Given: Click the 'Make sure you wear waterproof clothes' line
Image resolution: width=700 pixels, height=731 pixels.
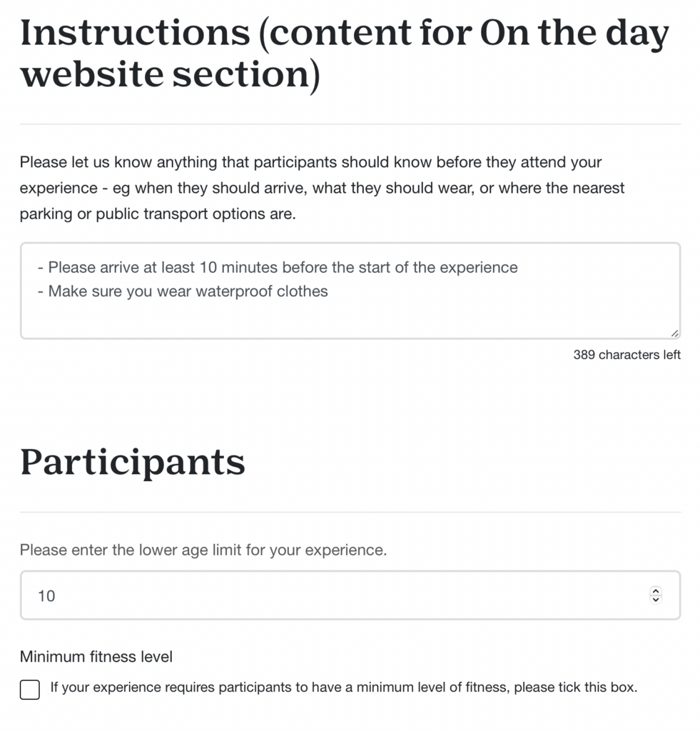Looking at the screenshot, I should (x=183, y=291).
